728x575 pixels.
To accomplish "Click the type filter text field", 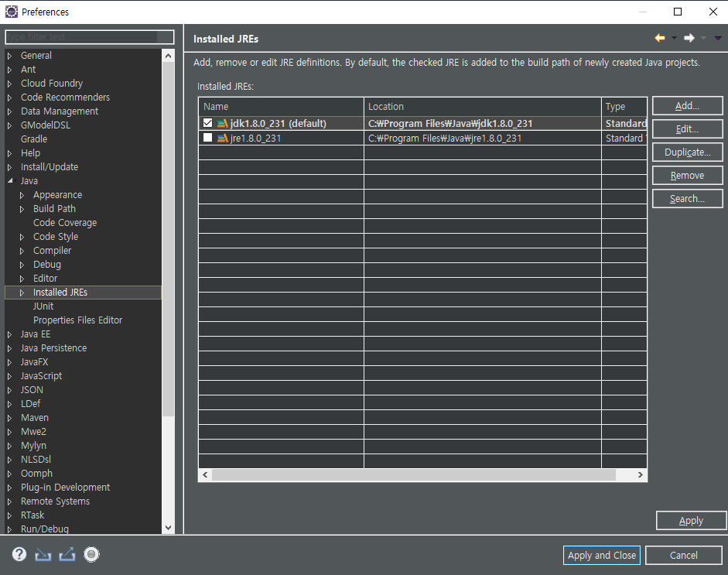I will tap(90, 36).
